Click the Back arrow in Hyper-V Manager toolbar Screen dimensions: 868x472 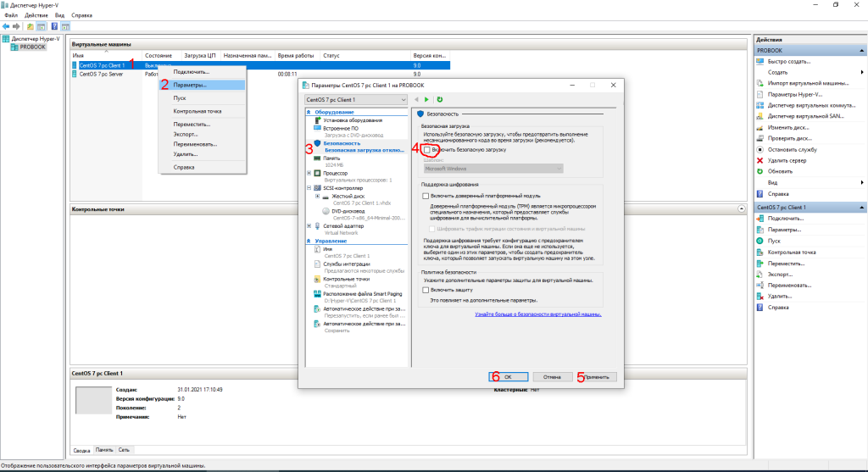click(6, 26)
